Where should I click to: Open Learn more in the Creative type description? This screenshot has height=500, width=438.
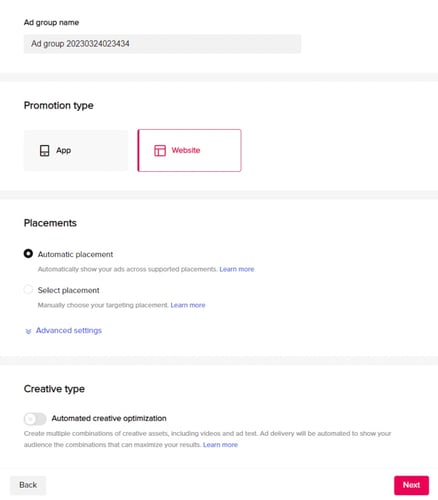point(220,445)
